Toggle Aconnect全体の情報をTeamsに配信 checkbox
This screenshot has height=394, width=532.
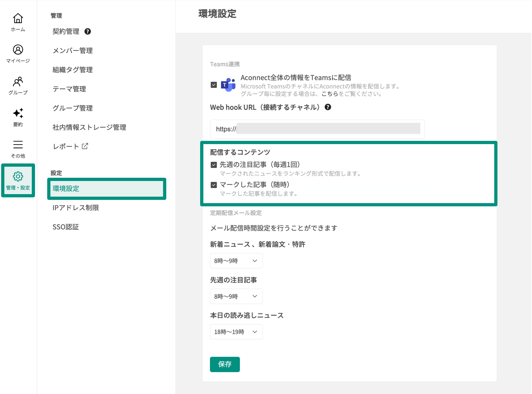[x=214, y=85]
